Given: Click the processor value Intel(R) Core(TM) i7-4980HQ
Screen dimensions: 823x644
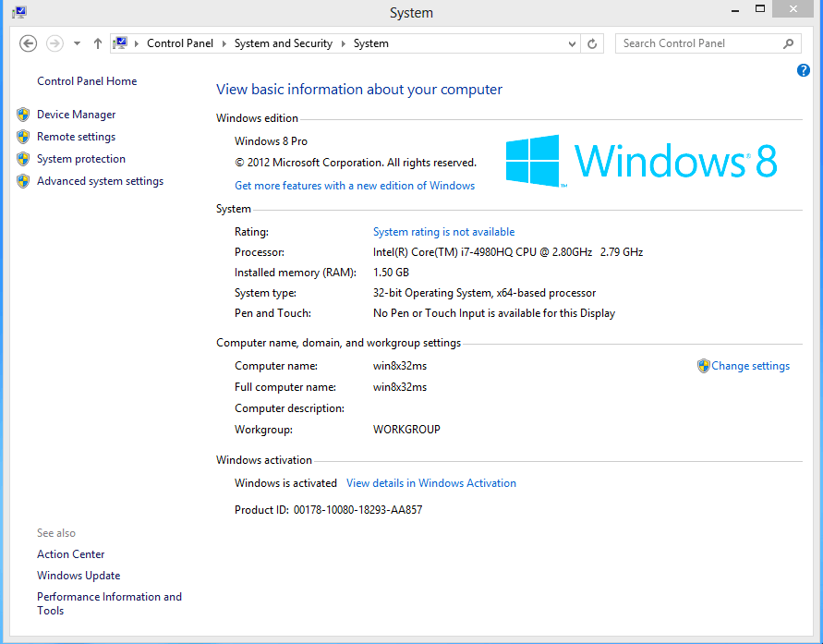Looking at the screenshot, I should (x=508, y=252).
